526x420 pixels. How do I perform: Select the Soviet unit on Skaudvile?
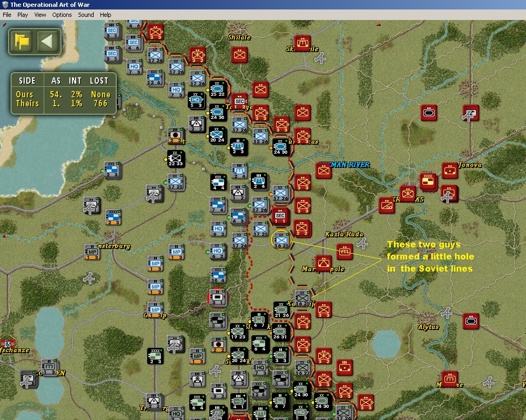(x=302, y=43)
